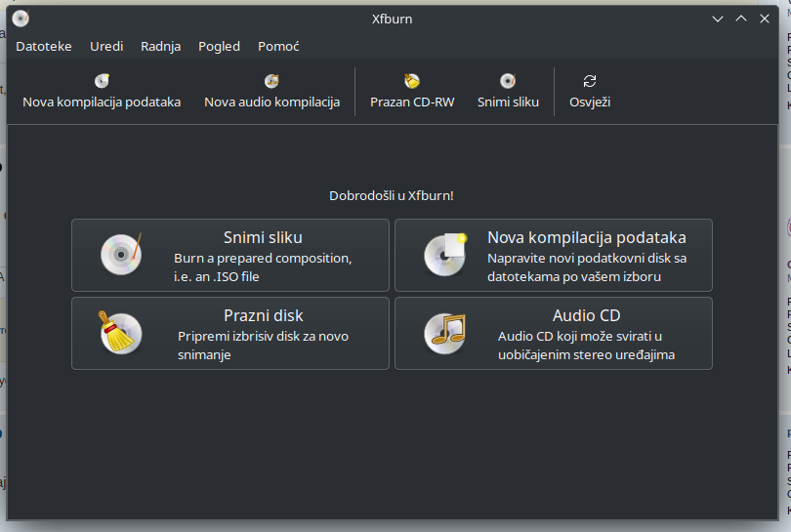Screen dimensions: 791x532
Task: Click 'Audio CD koji može svirati' description text
Action: point(586,346)
